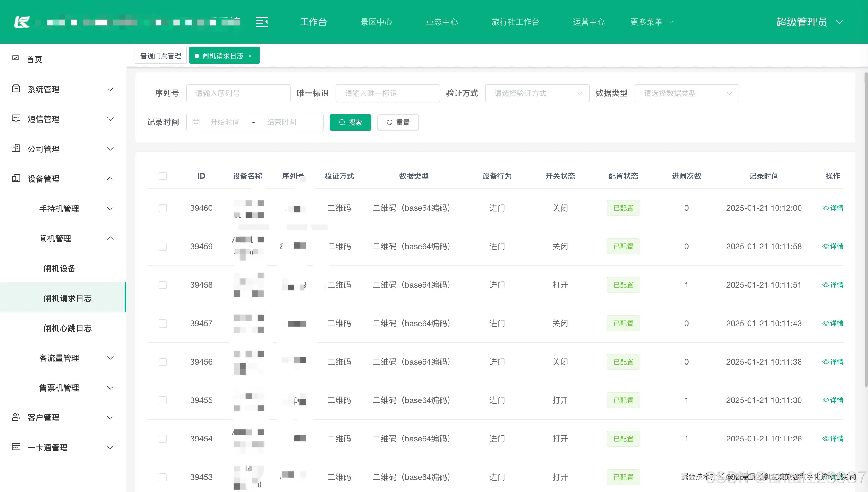
Task: Click the 短信管理 message icon
Action: [16, 118]
